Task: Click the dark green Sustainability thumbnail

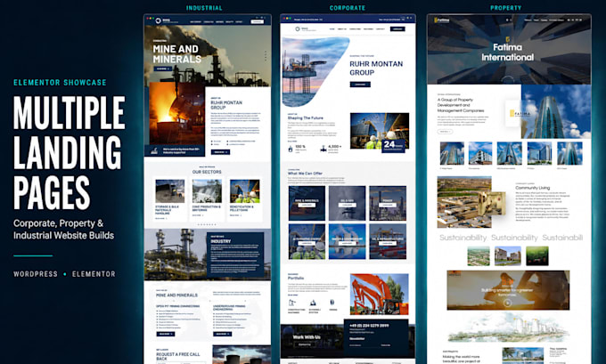Action: point(537,256)
